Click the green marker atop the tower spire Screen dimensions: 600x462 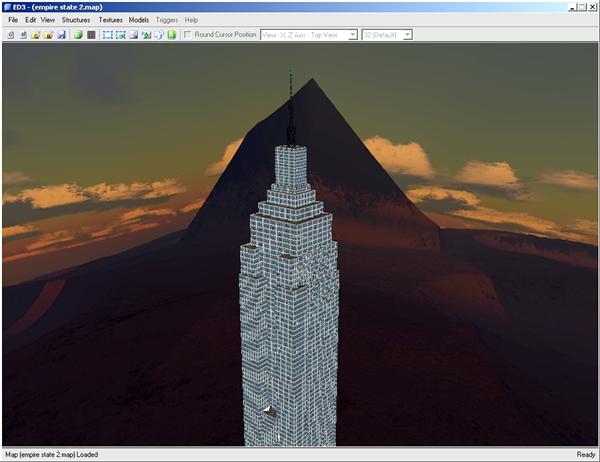[x=290, y=72]
